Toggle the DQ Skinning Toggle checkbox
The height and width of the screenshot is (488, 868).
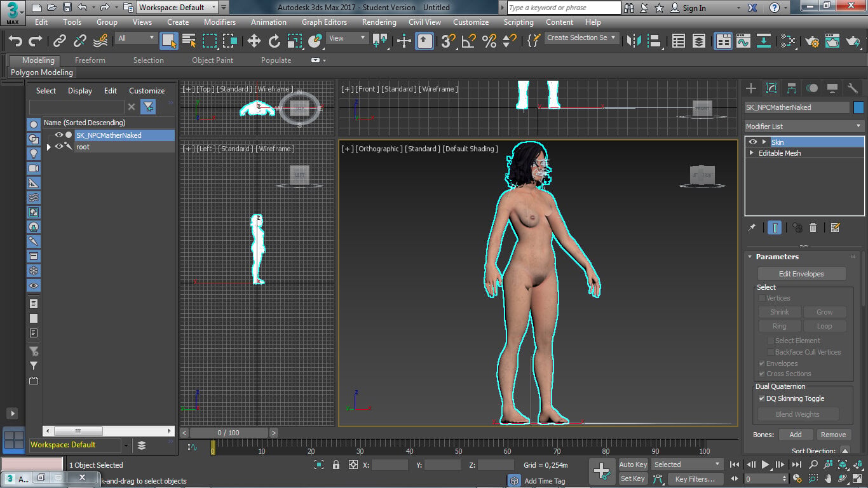pyautogui.click(x=762, y=398)
